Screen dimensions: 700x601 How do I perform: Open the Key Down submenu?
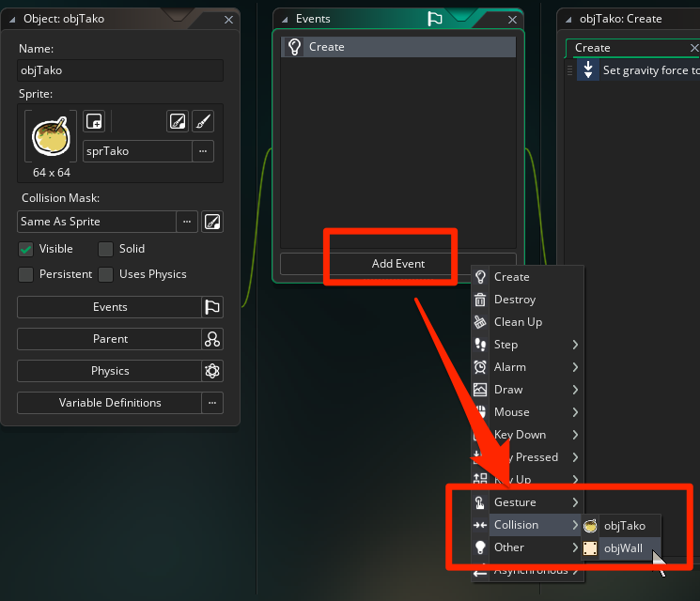coord(527,435)
